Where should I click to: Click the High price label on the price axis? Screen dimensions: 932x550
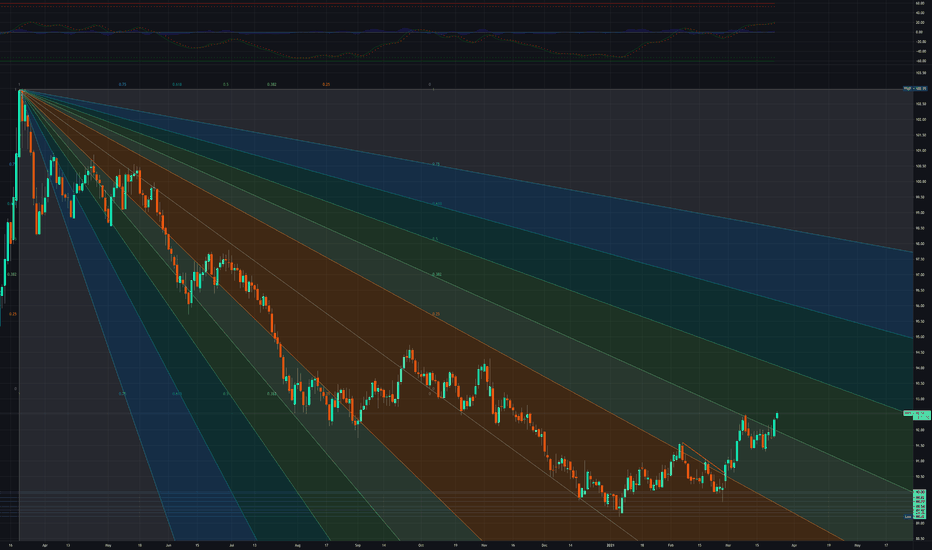(916, 89)
